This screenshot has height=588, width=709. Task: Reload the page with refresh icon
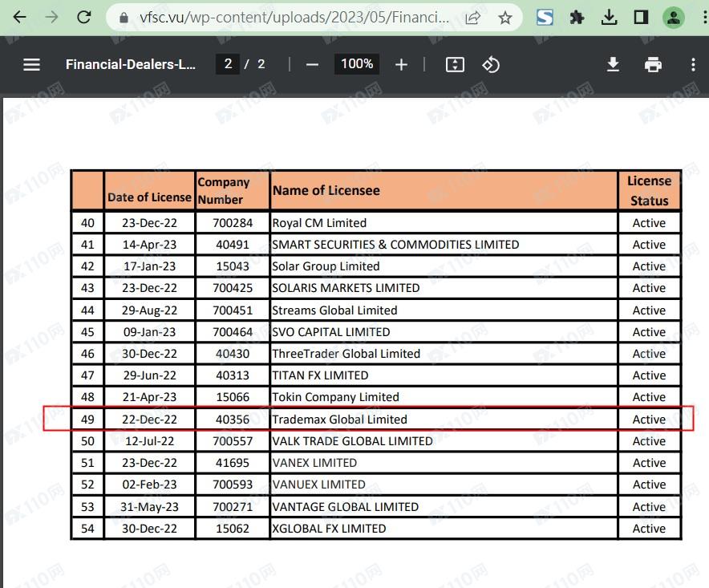point(83,17)
